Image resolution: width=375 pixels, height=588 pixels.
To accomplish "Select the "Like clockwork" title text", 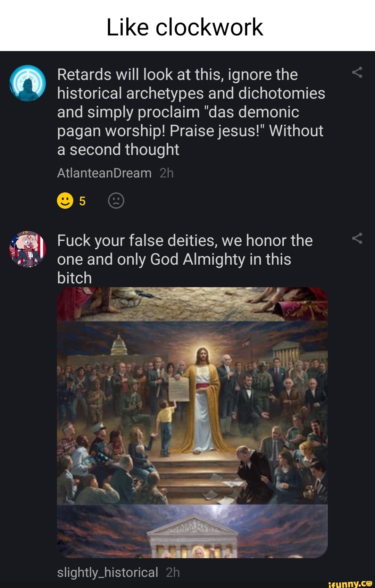I will 185,27.
